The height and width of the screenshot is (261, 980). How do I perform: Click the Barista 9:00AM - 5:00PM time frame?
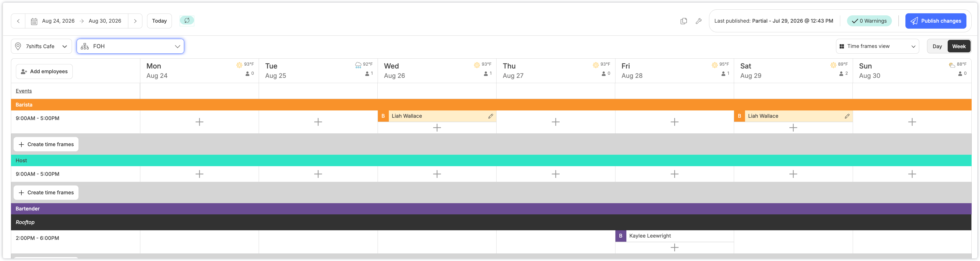(37, 118)
